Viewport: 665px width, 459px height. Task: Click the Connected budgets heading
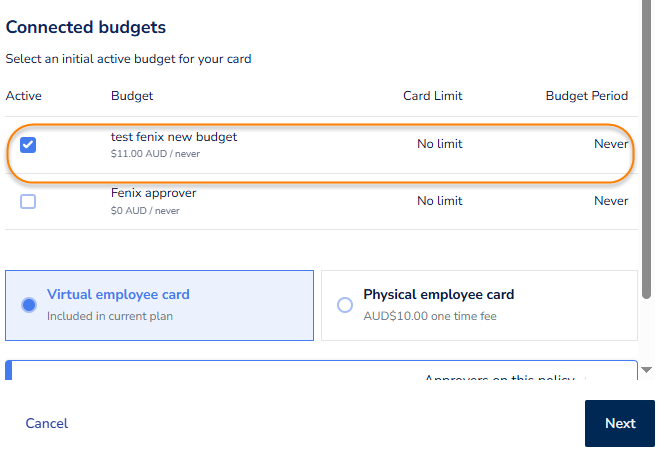coord(86,28)
